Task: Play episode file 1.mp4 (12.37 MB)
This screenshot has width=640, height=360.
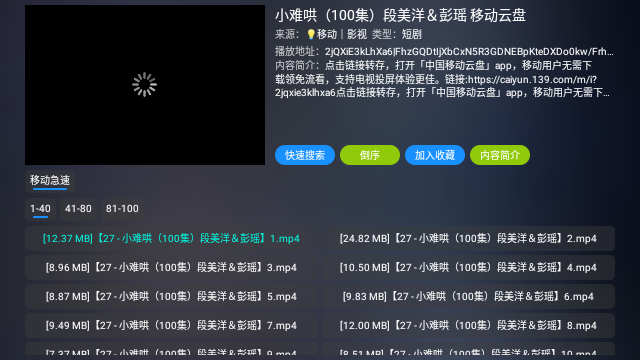Action: pyautogui.click(x=171, y=239)
